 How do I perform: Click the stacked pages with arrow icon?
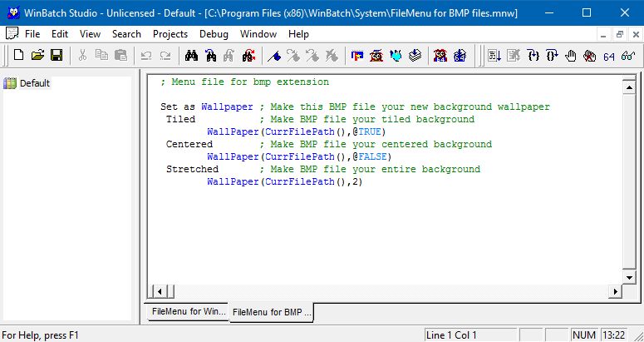(x=415, y=55)
